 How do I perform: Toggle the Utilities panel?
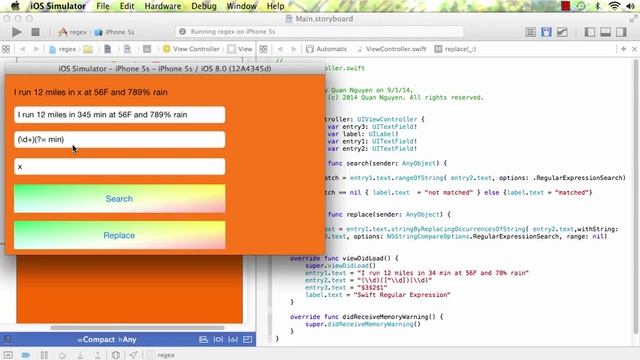coord(621,32)
